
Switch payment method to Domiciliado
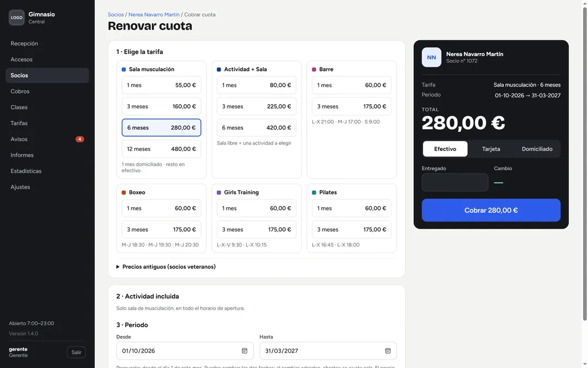pyautogui.click(x=537, y=149)
